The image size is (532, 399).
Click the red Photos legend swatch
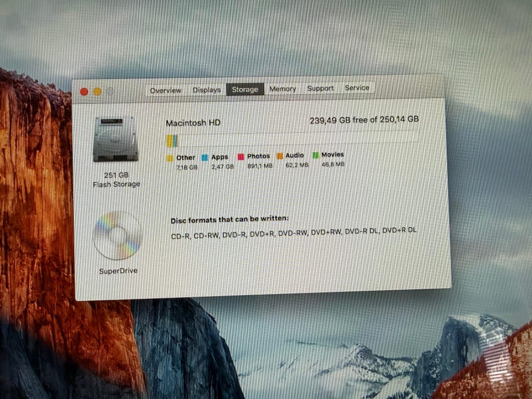pyautogui.click(x=241, y=157)
